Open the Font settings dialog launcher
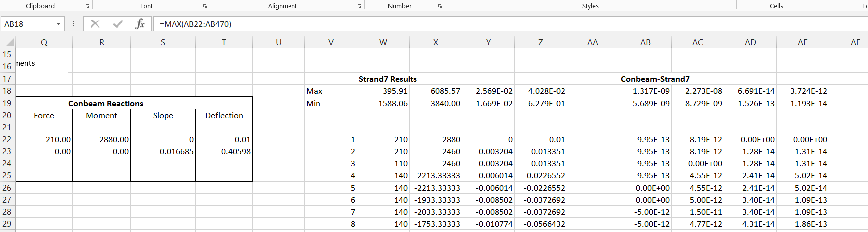The width and height of the screenshot is (868, 232). (x=205, y=6)
